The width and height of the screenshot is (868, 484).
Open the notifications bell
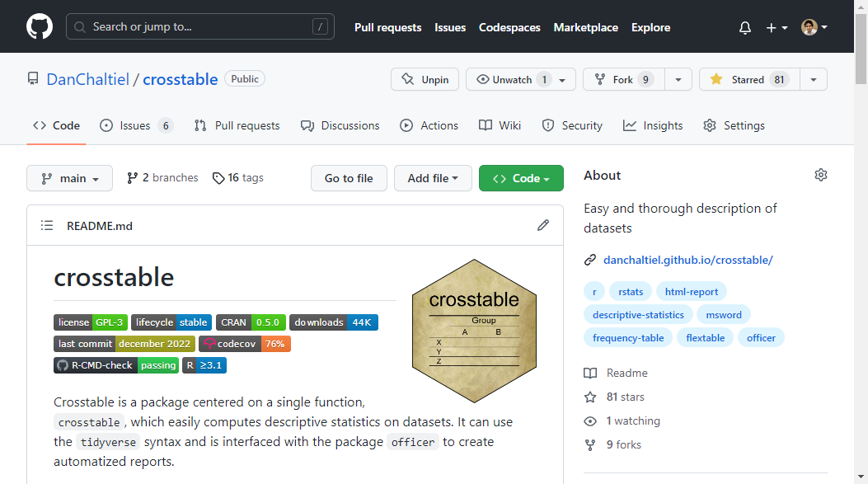(745, 27)
